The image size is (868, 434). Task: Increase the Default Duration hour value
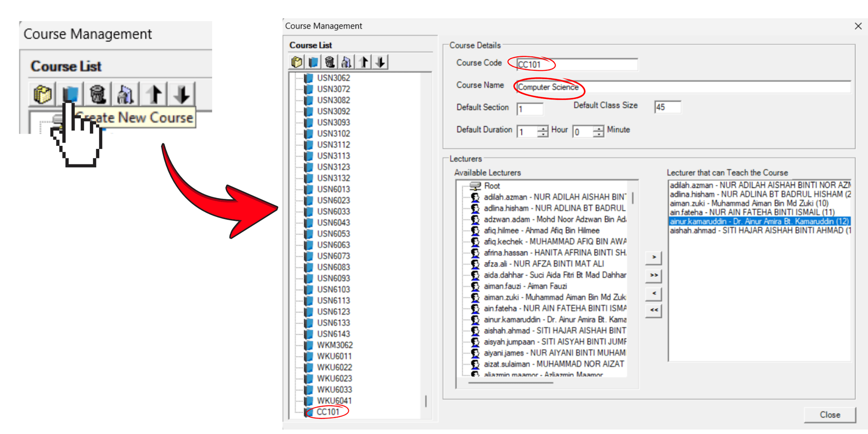coord(542,129)
